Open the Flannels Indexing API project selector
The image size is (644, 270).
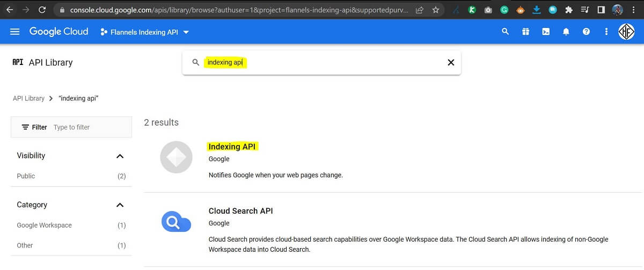coord(145,32)
